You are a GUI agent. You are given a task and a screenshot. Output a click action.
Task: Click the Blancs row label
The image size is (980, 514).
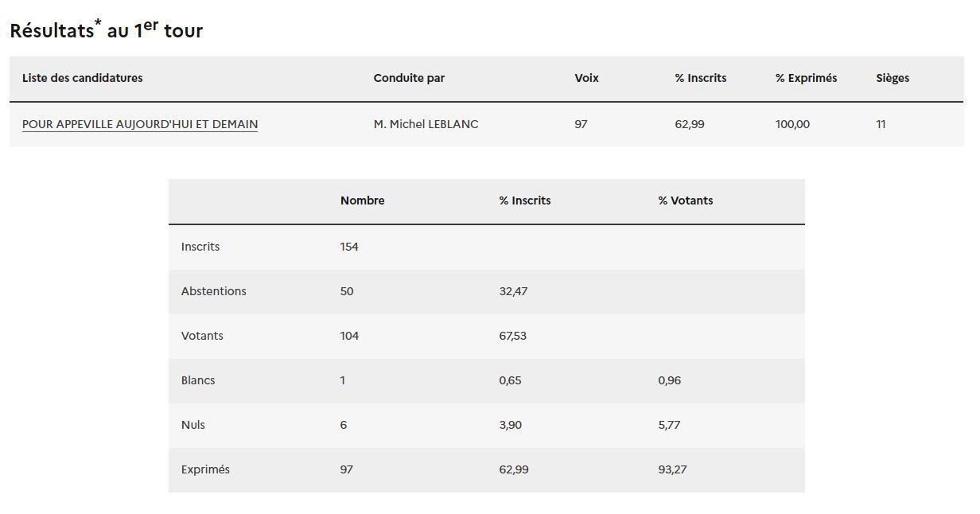click(x=198, y=380)
